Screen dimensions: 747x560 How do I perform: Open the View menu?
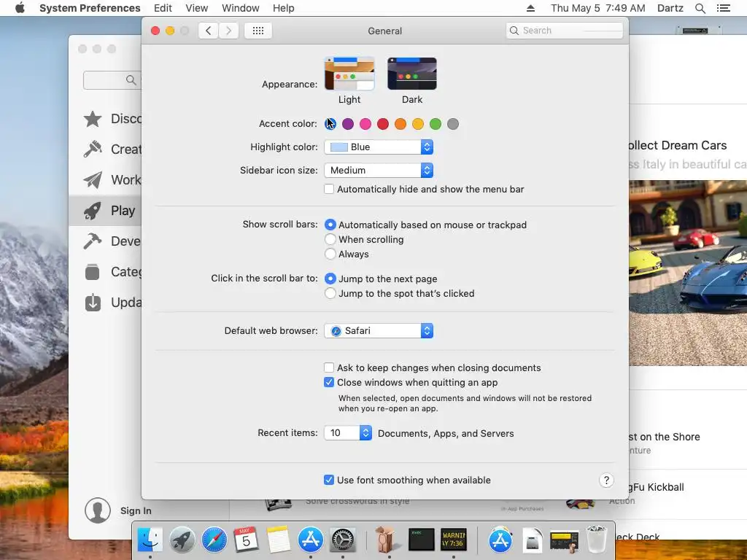[197, 8]
